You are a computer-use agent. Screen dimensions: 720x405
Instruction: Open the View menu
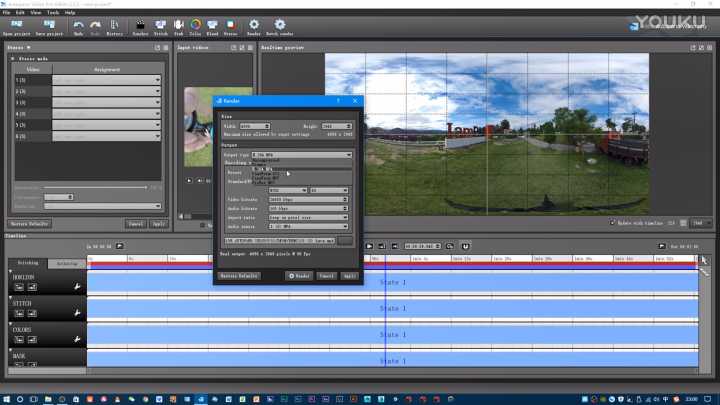click(36, 12)
